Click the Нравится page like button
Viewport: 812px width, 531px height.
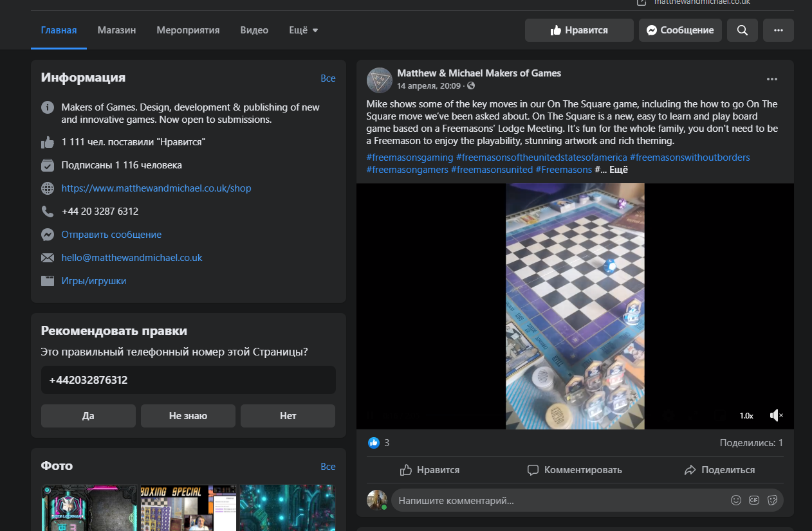[579, 30]
